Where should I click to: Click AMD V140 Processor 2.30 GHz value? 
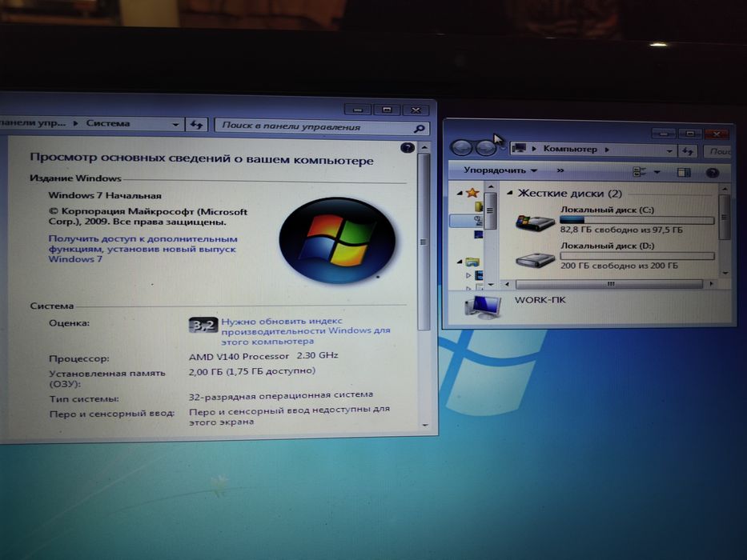click(263, 356)
